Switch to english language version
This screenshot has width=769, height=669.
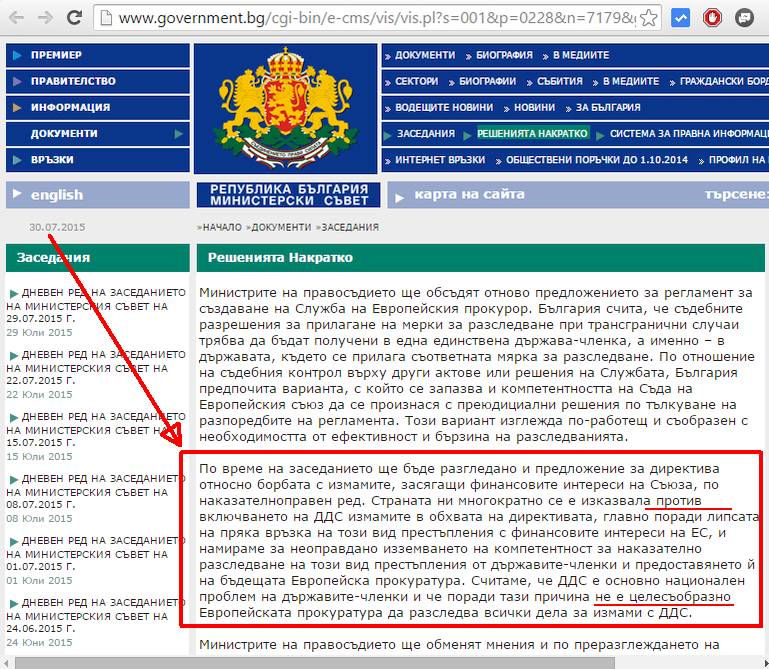coord(57,195)
